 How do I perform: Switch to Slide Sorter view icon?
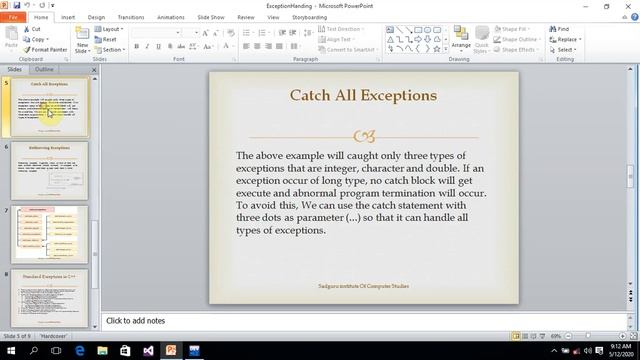tap(525, 336)
